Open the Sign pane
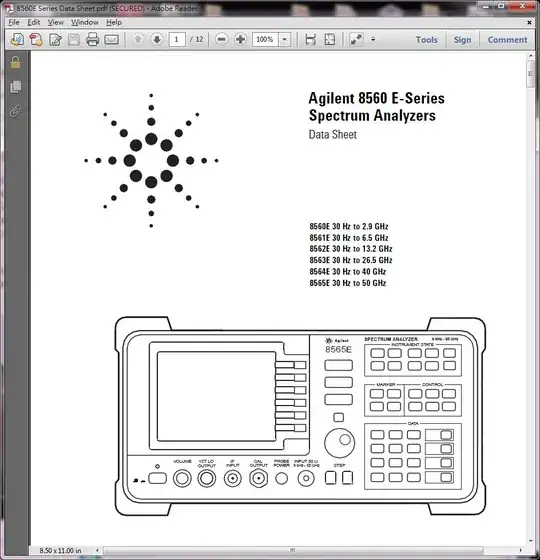Screen dimensions: 540x560 point(462,40)
